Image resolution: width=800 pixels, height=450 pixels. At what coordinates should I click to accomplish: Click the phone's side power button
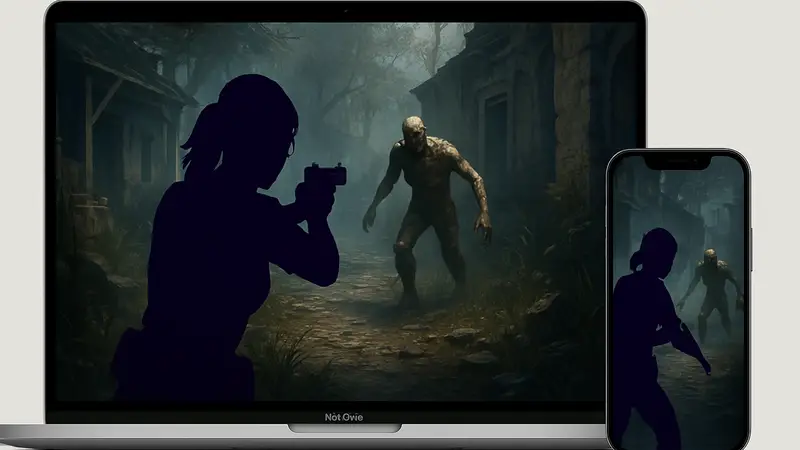tap(752, 250)
